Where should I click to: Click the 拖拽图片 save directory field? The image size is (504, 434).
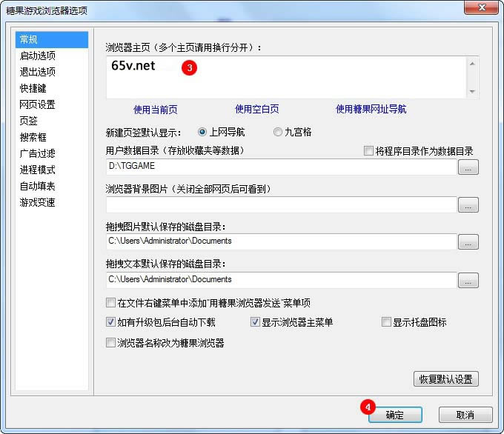[282, 241]
